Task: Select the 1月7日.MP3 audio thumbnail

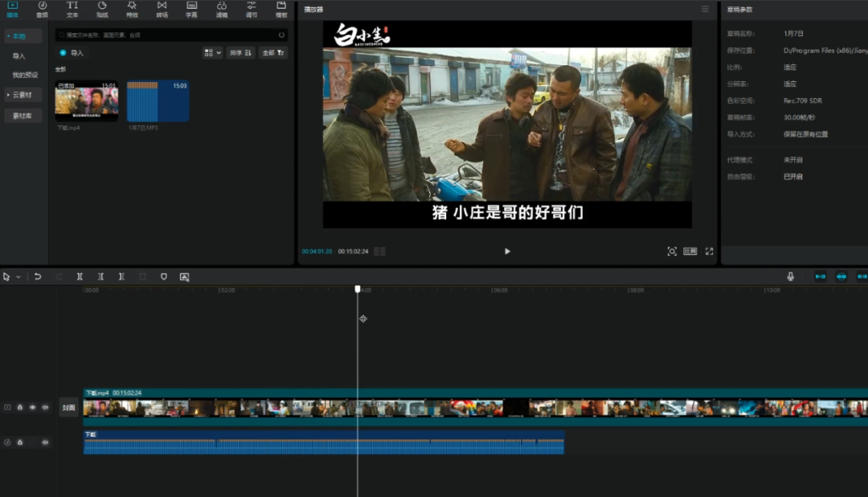Action: [x=158, y=101]
